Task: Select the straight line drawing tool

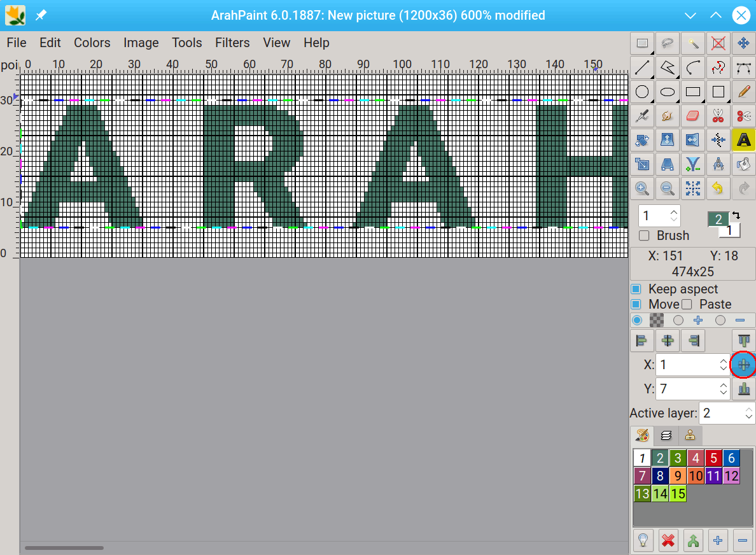Action: pos(642,67)
